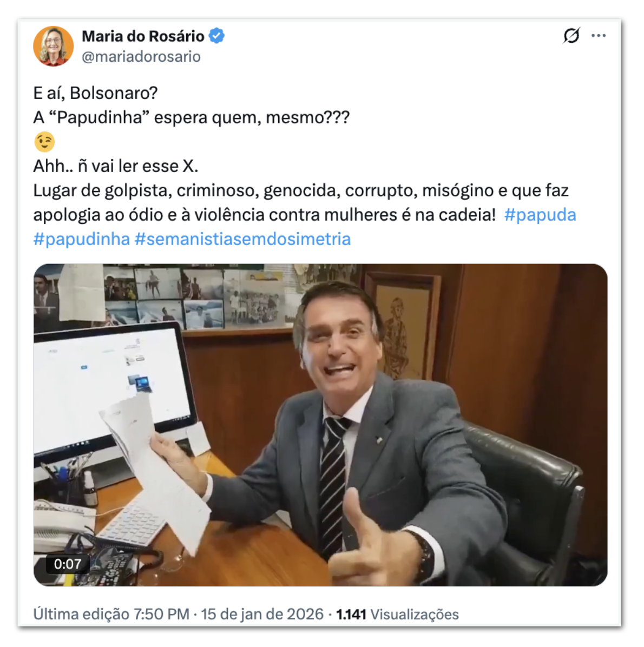Open the @mariadorosario handle link

coord(141,56)
